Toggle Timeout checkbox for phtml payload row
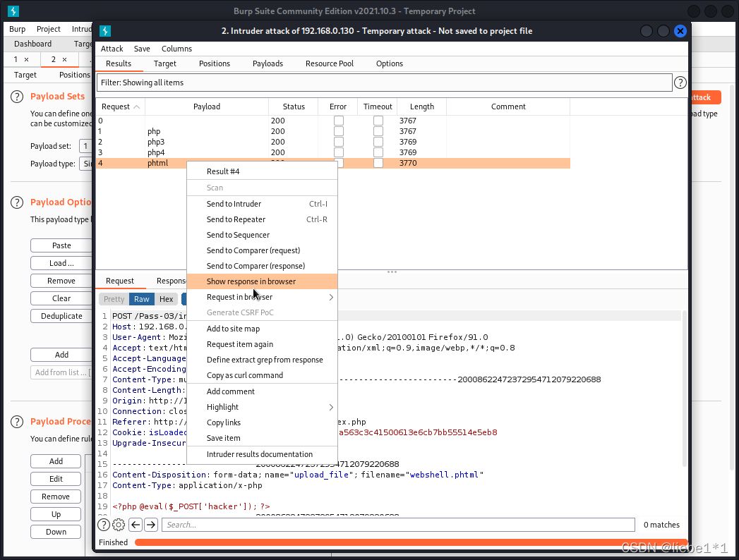Image resolution: width=739 pixels, height=560 pixels. click(378, 163)
